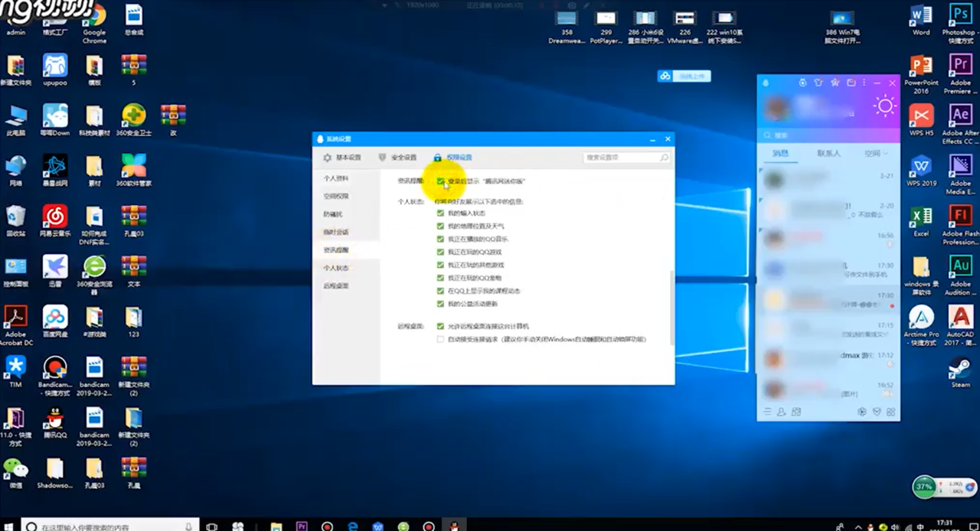Click the user avatar in QQ panel
The image size is (980, 531).
(776, 109)
